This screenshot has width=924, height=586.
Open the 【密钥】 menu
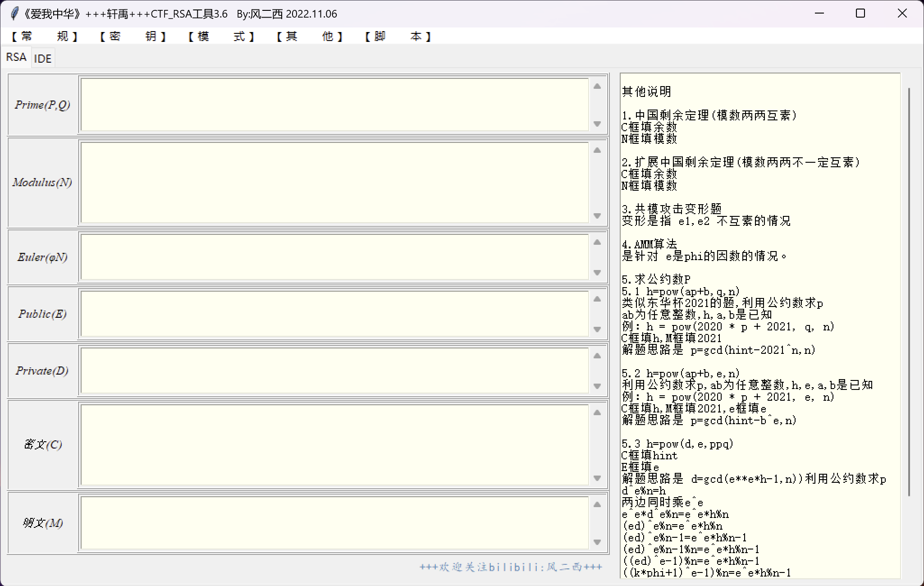click(x=133, y=37)
